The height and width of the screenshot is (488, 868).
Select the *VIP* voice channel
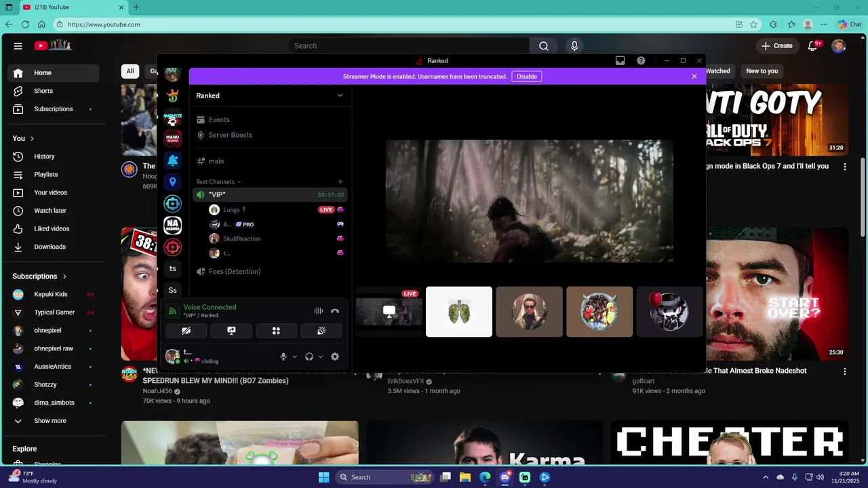(x=270, y=195)
